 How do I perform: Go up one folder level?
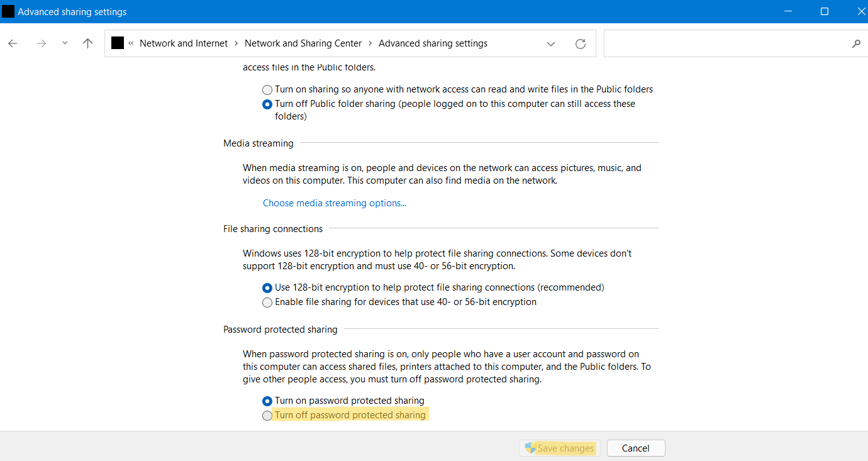click(87, 43)
